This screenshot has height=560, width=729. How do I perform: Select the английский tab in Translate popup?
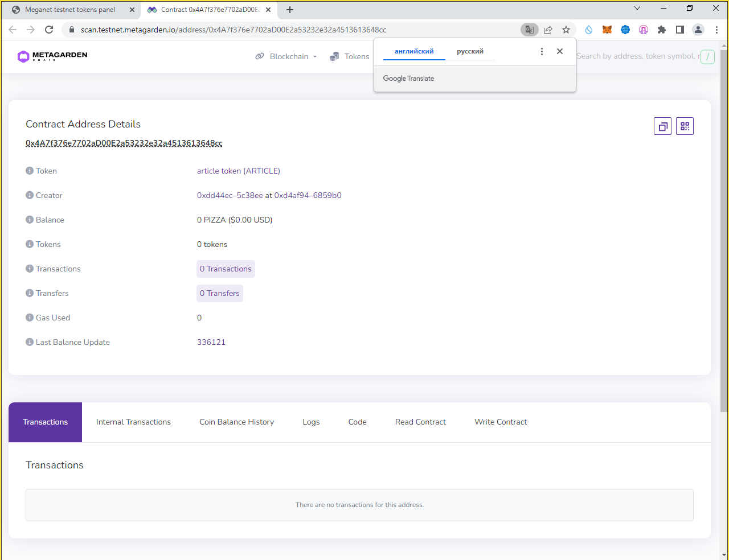coord(414,51)
